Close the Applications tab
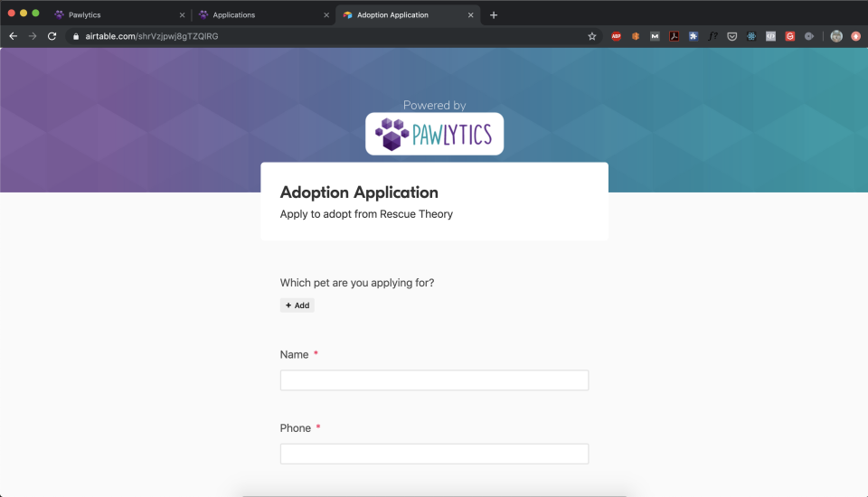This screenshot has width=868, height=497. (x=326, y=15)
